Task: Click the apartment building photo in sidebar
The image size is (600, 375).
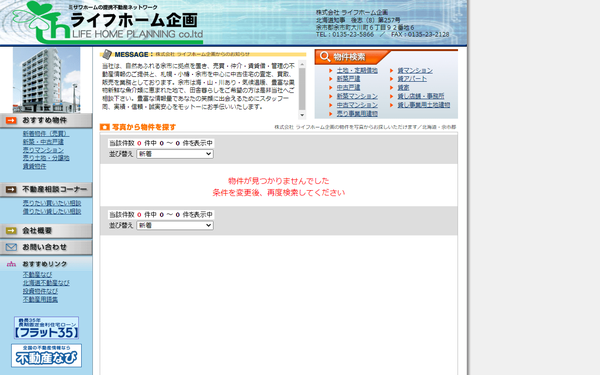Action: [46, 80]
